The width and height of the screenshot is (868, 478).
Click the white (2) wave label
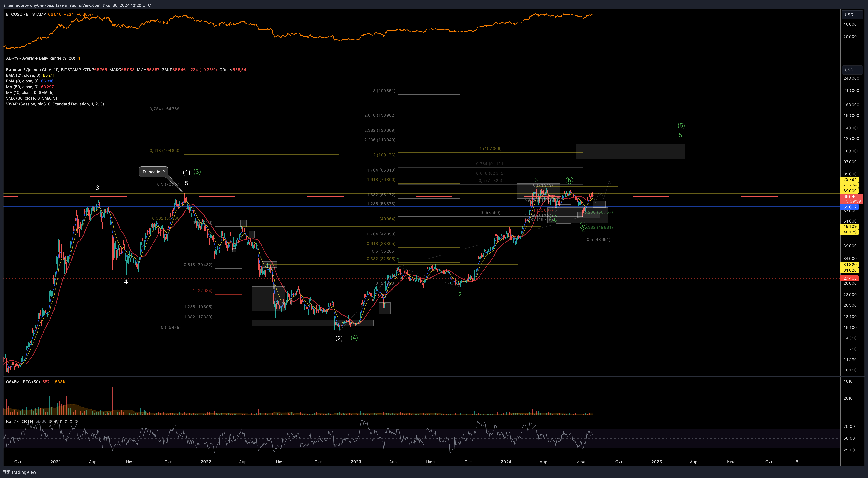[339, 338]
